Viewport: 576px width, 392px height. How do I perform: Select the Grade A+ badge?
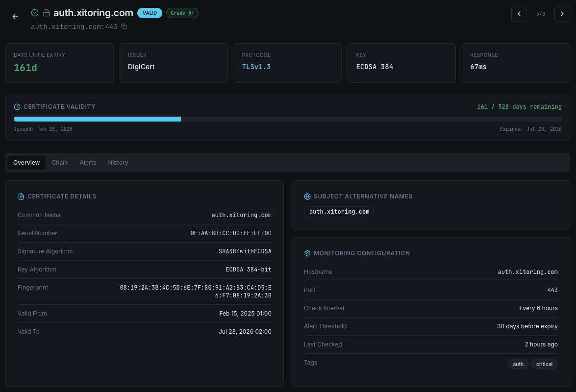click(182, 13)
